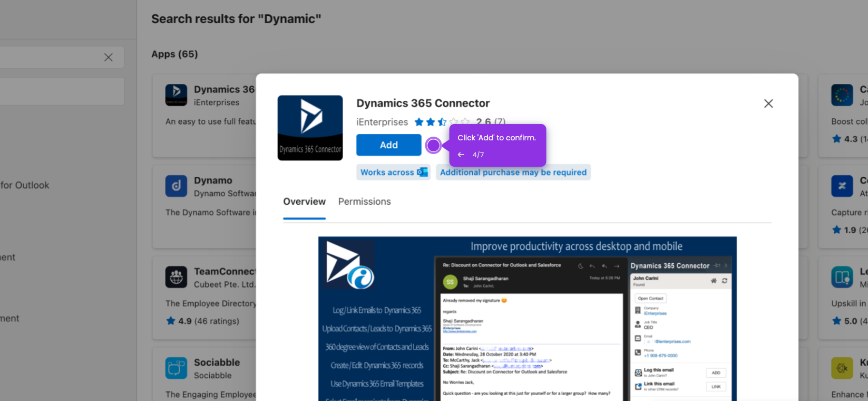Click the Dynamics 365 Connector logo
The image size is (868, 401).
(x=310, y=128)
